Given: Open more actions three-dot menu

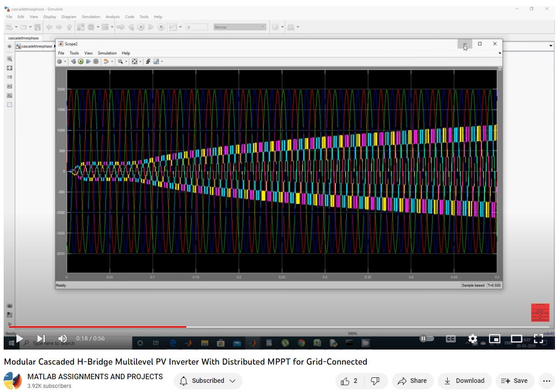Looking at the screenshot, I should coord(546,381).
